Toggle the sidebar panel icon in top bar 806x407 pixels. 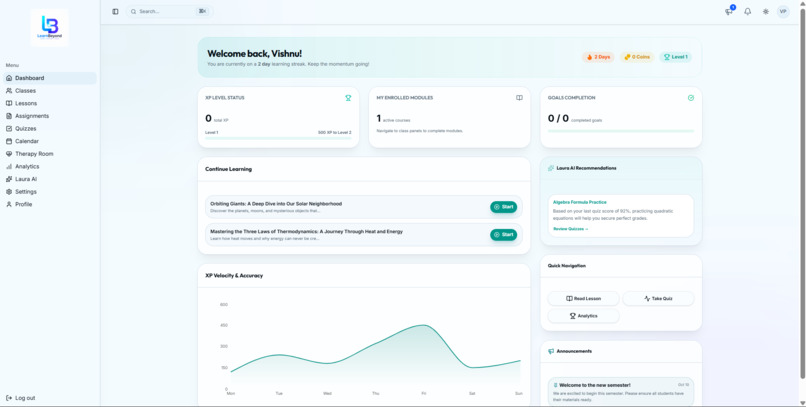115,11
